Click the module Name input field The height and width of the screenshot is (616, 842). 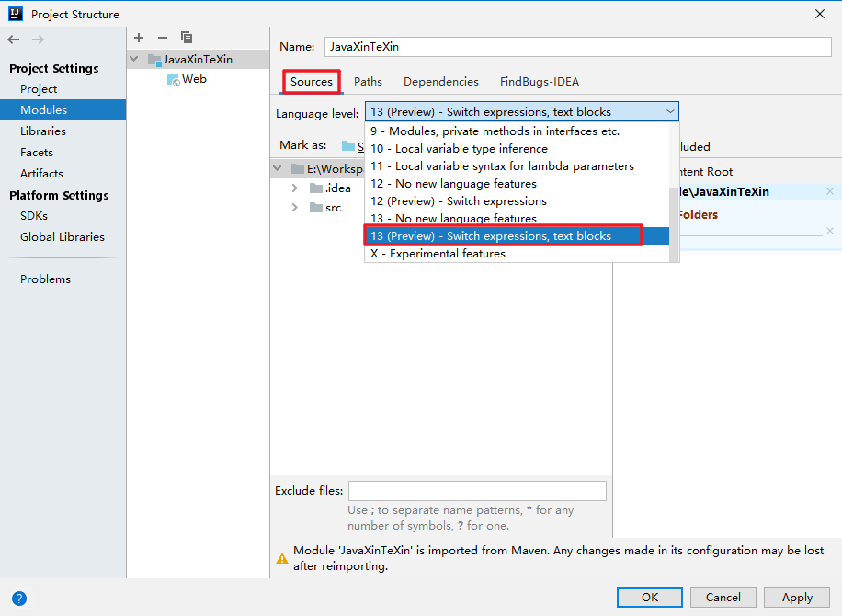(578, 47)
